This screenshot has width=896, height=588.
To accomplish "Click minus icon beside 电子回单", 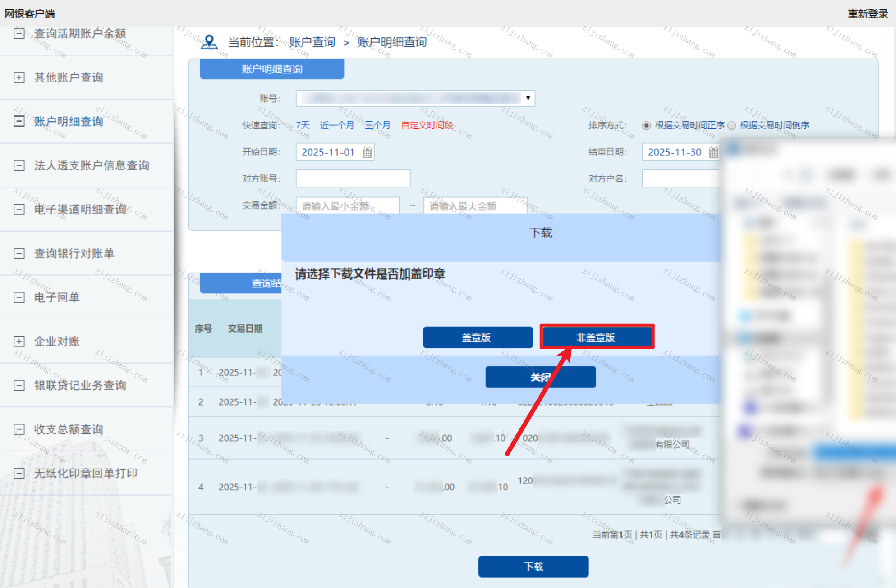I will [x=19, y=297].
